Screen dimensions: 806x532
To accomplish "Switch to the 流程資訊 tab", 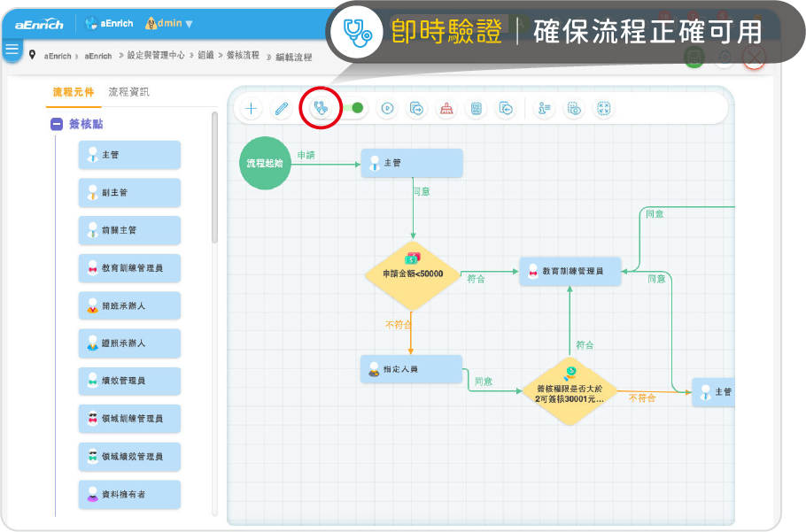I will (128, 92).
